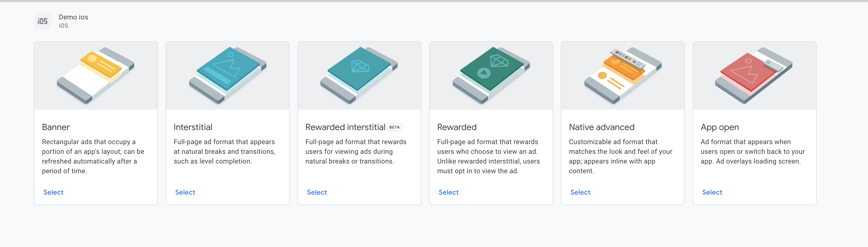Click the iOS platform icon
The width and height of the screenshot is (868, 247).
click(42, 21)
